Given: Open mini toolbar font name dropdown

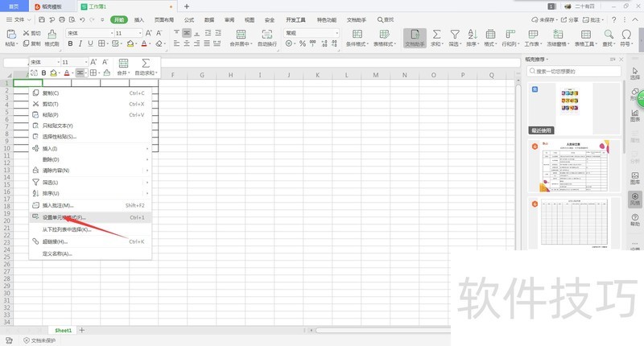Looking at the screenshot, I should 57,62.
